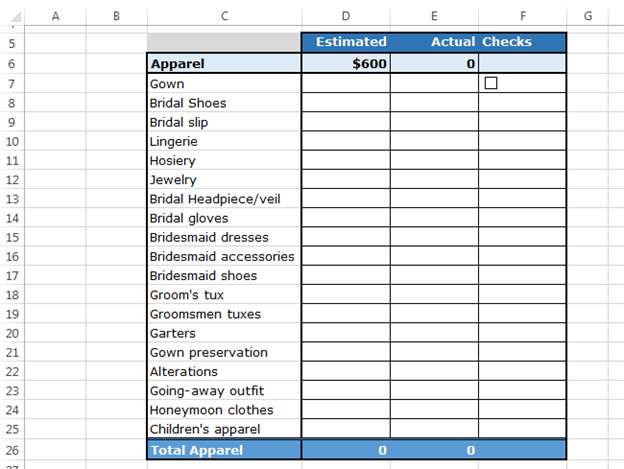624x469 pixels.
Task: Select the Alterations cell
Action: 224,371
